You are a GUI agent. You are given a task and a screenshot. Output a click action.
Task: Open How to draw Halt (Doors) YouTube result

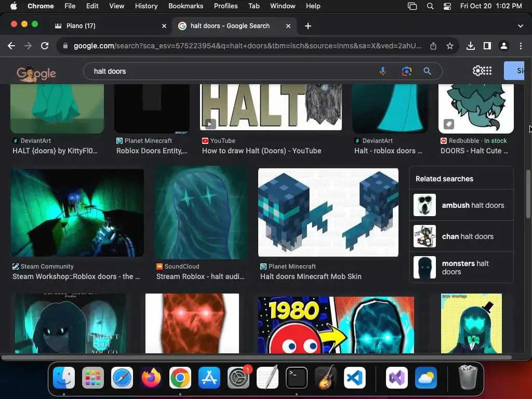click(x=262, y=151)
